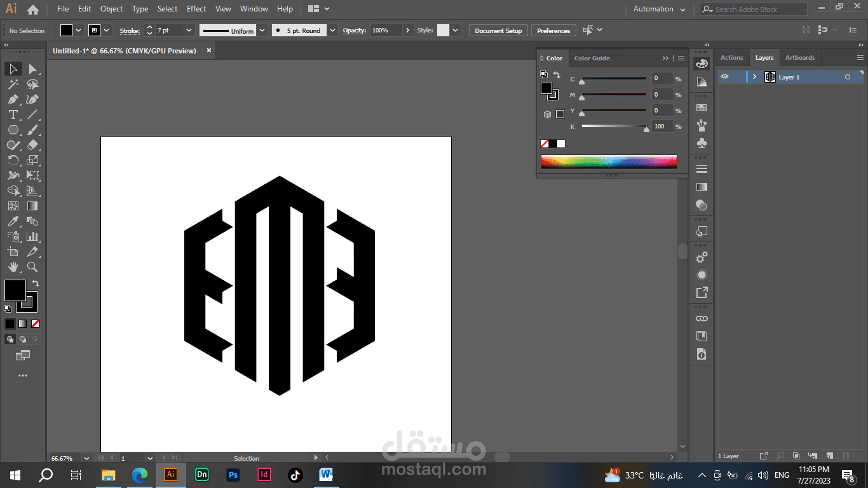The width and height of the screenshot is (868, 488).
Task: Switch to the Color Guide tab
Action: coord(592,58)
